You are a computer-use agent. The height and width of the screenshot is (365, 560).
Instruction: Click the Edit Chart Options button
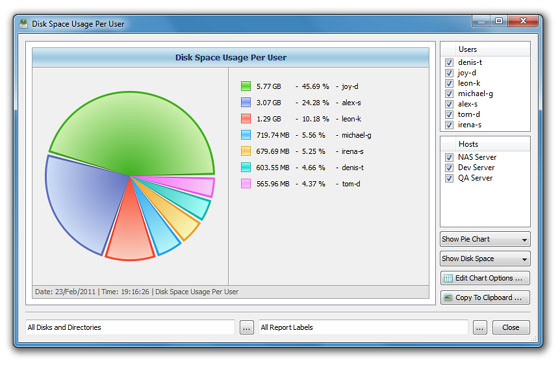point(485,278)
